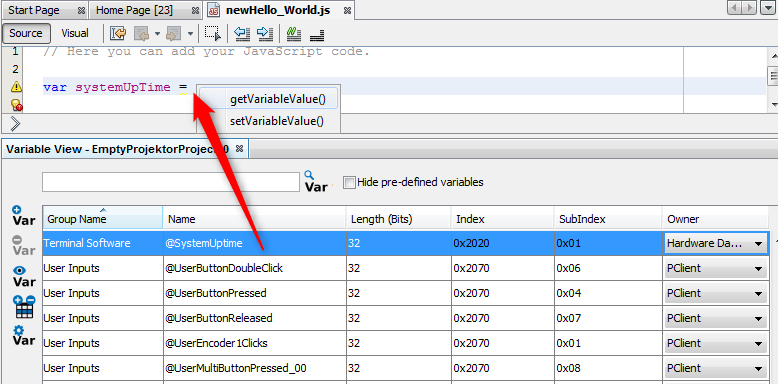This screenshot has height=384, width=778.
Task: Open the editor tab list dropdown arrow
Action: [767, 8]
